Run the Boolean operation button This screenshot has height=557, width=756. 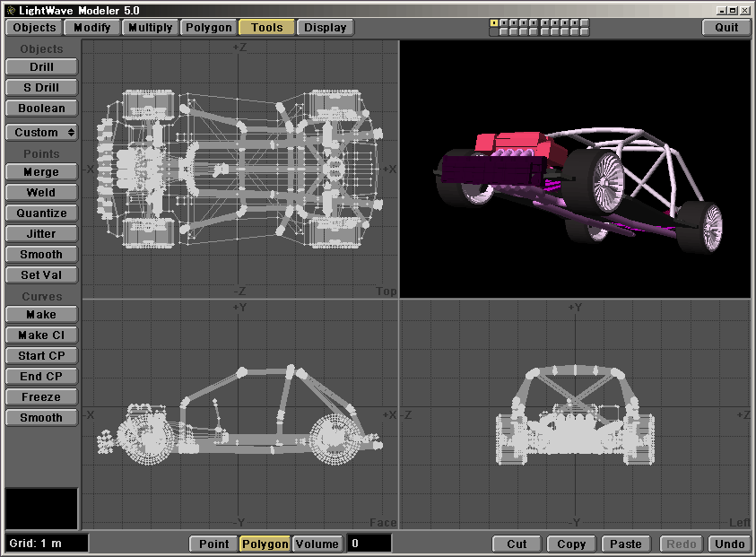click(x=41, y=109)
